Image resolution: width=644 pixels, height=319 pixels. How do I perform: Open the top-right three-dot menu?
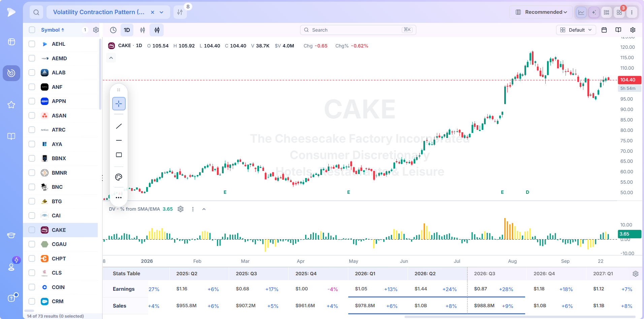coord(632,12)
